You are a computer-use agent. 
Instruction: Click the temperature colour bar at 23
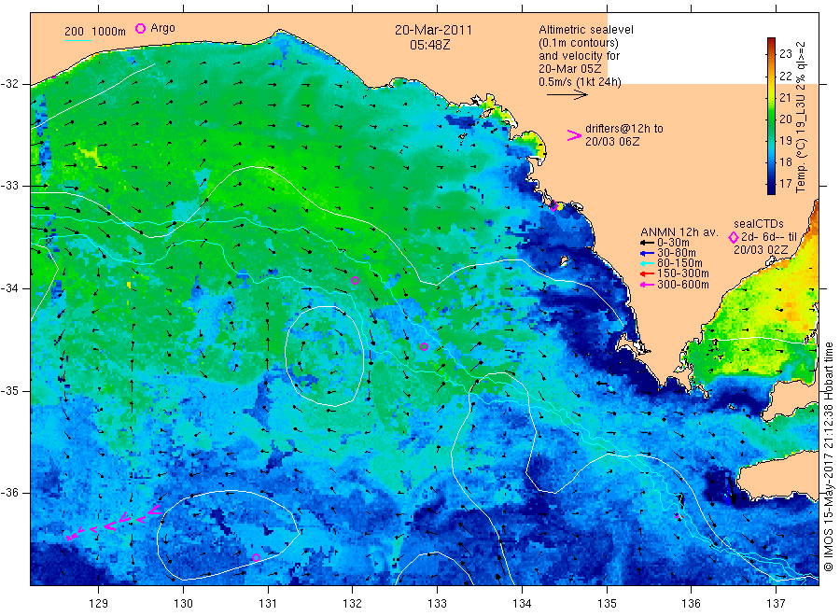click(772, 53)
